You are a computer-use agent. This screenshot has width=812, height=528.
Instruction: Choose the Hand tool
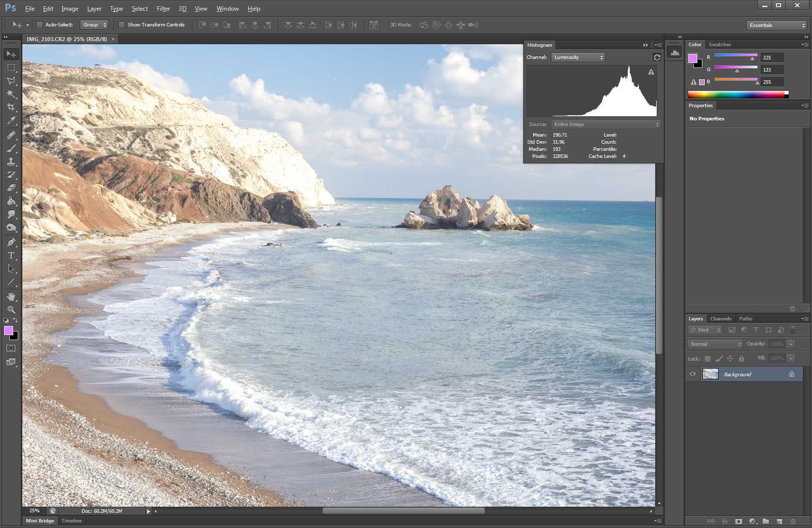point(11,296)
